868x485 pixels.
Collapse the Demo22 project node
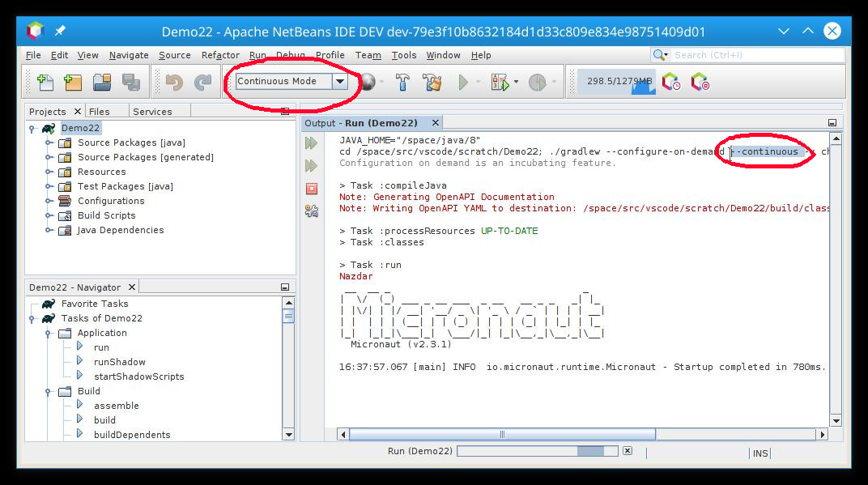pyautogui.click(x=32, y=129)
